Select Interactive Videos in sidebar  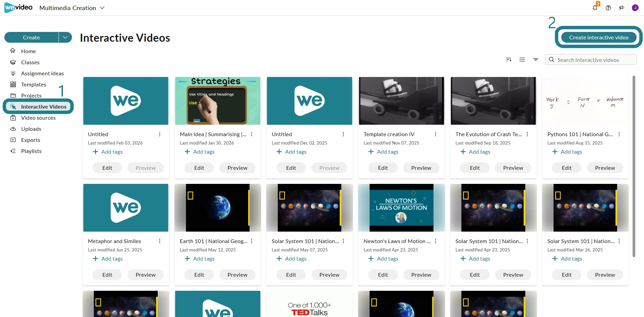point(38,107)
